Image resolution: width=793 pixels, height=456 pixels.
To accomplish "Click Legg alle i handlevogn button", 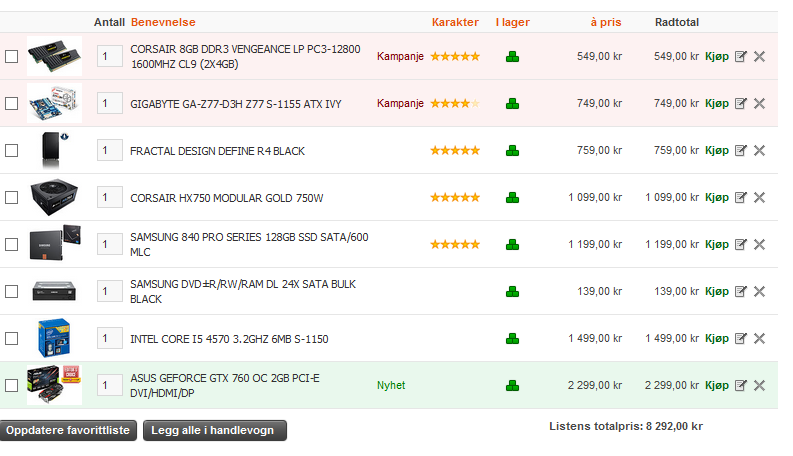I will (x=214, y=430).
